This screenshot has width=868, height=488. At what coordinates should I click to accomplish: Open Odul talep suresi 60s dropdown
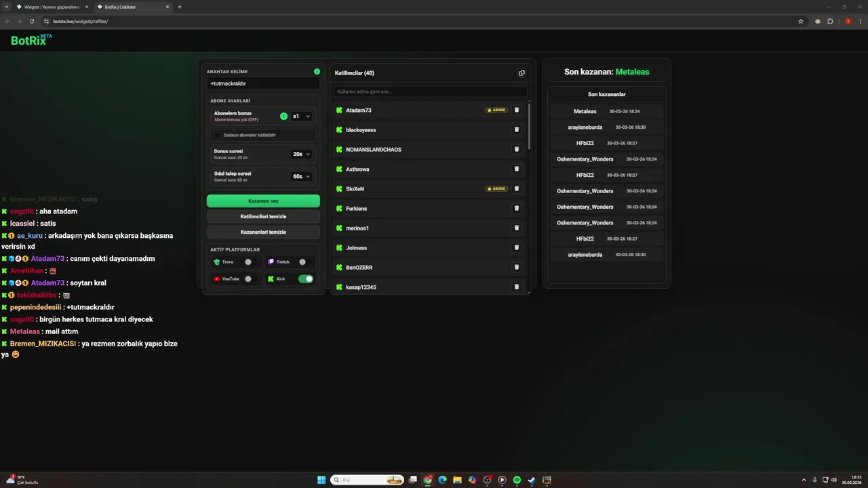pos(302,176)
